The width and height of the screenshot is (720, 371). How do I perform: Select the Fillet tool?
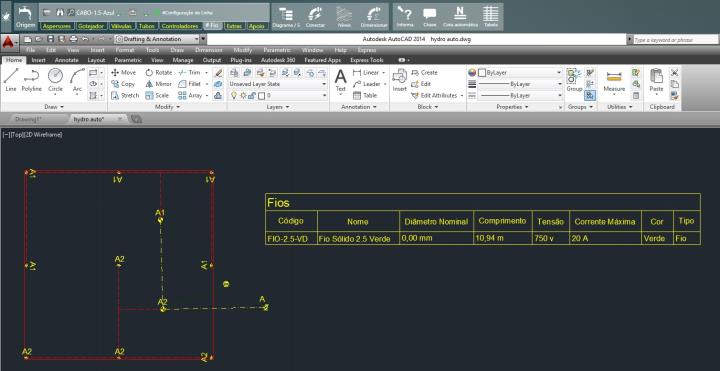tap(190, 84)
